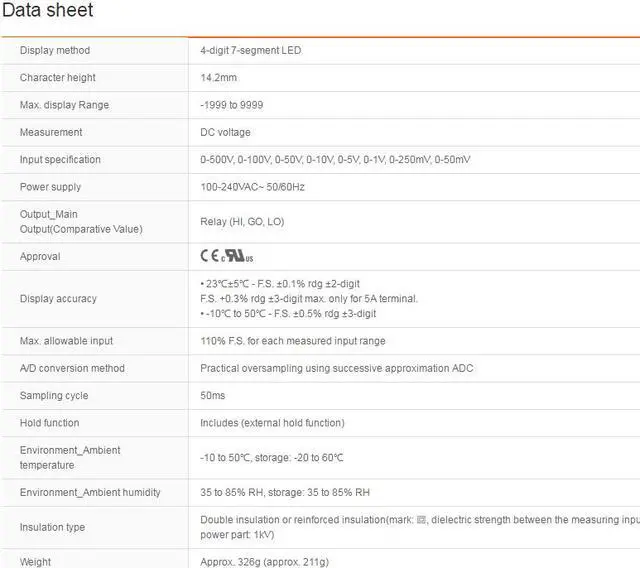
Task: Select the 110% F.S. allowable input text
Action: pyautogui.click(x=293, y=342)
